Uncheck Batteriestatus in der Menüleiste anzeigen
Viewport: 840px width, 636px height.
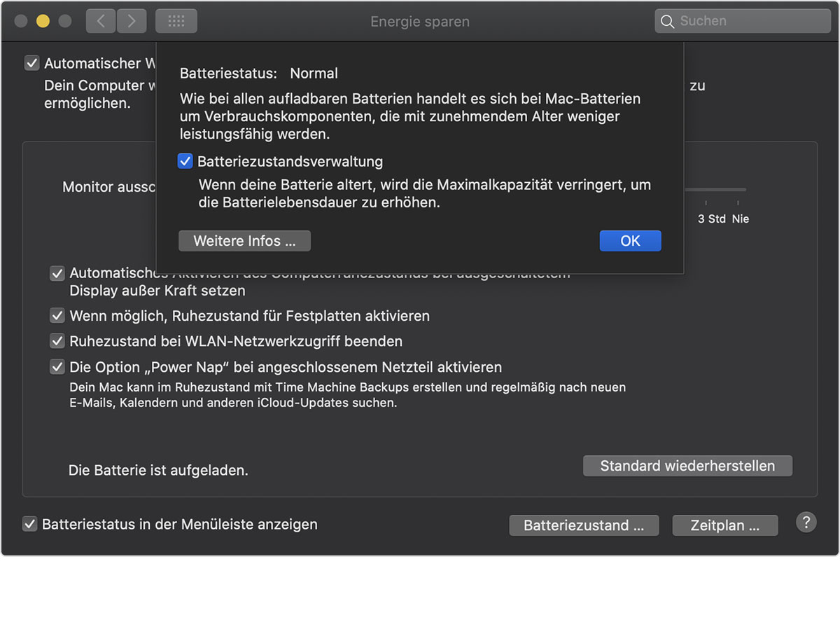pyautogui.click(x=30, y=524)
